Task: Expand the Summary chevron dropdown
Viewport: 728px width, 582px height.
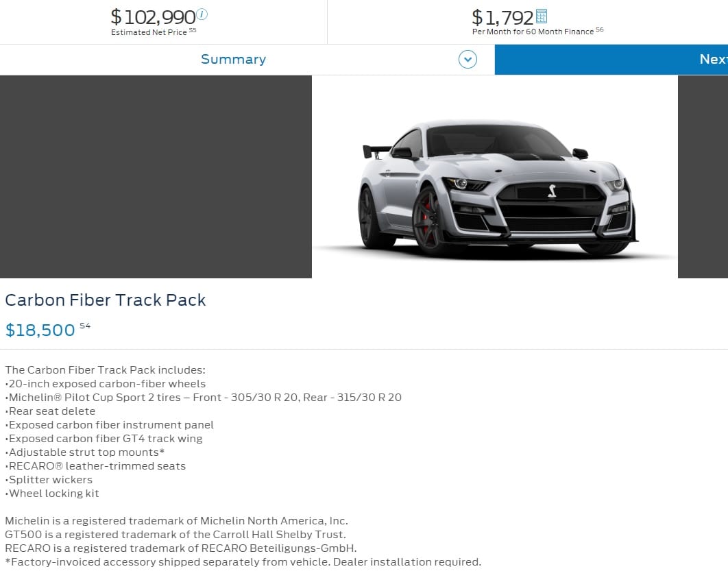Action: (x=468, y=60)
